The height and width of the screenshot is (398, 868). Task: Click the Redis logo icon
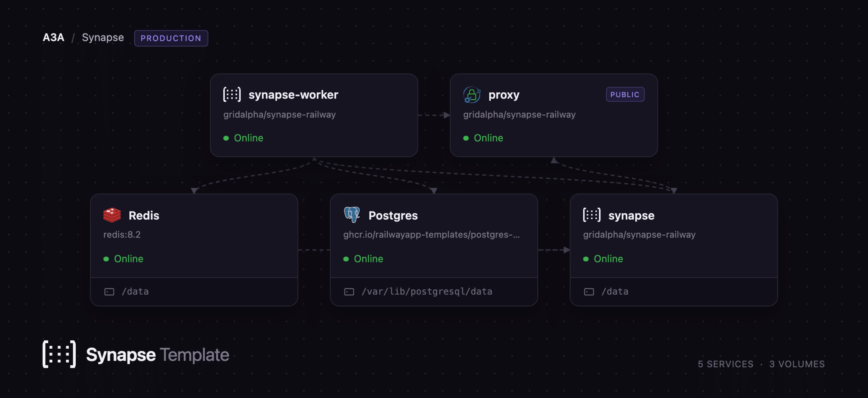[112, 215]
